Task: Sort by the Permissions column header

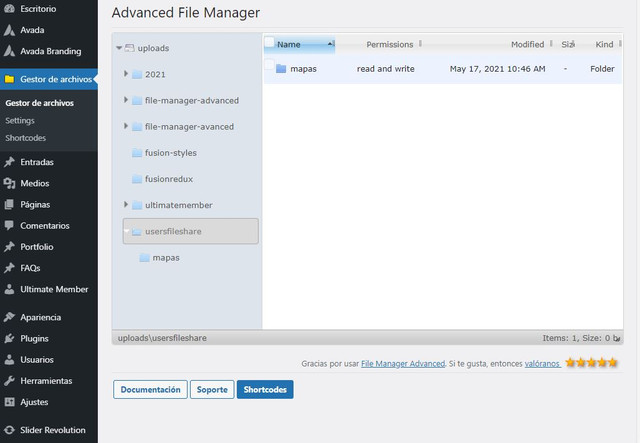Action: click(x=389, y=45)
